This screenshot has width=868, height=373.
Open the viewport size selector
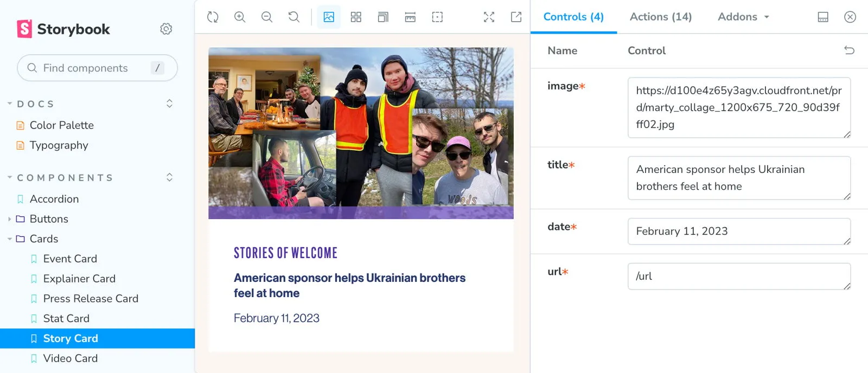point(383,17)
